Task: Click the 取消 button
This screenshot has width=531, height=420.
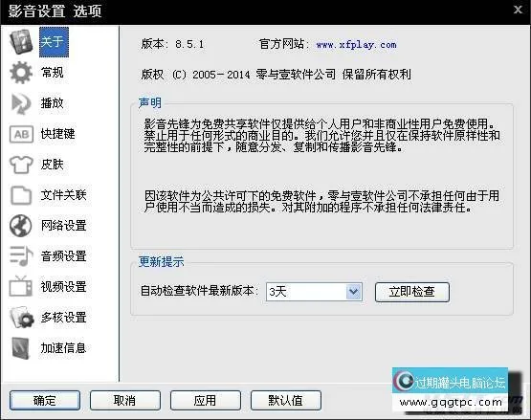Action: [125, 400]
